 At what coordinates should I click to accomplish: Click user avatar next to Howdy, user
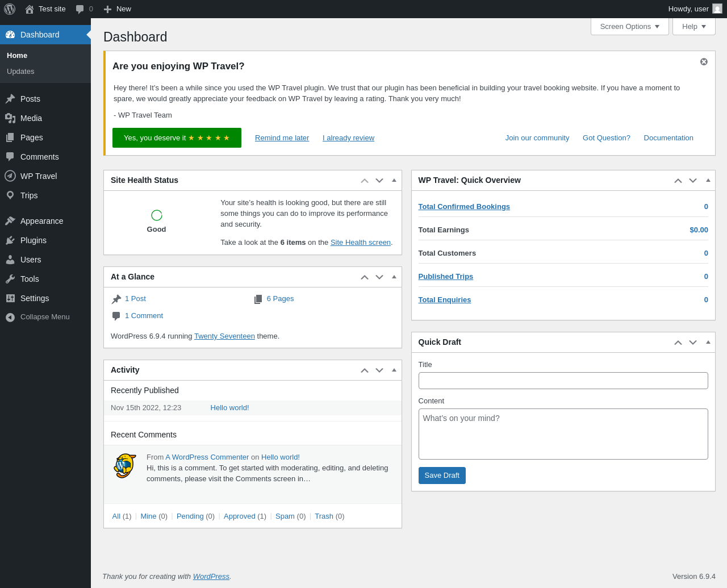coord(717,9)
